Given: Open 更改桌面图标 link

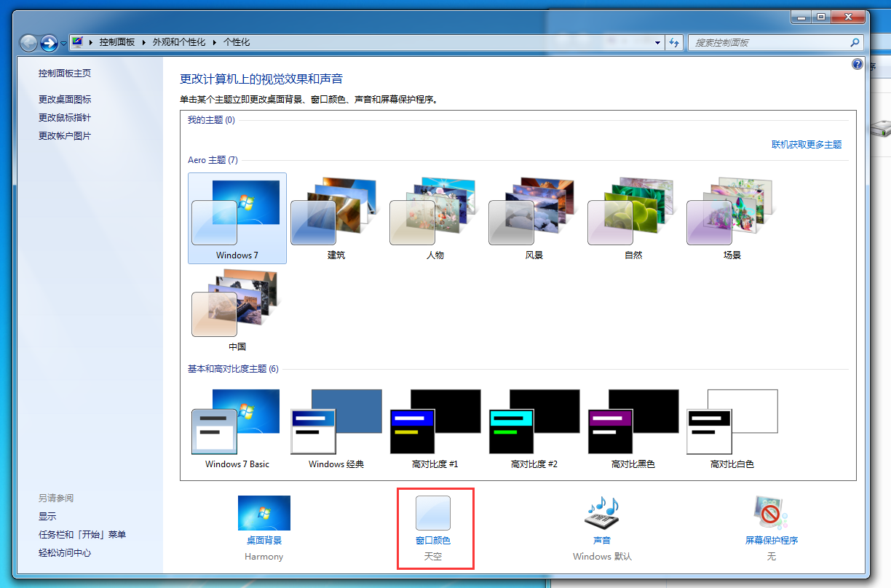Looking at the screenshot, I should tap(65, 100).
